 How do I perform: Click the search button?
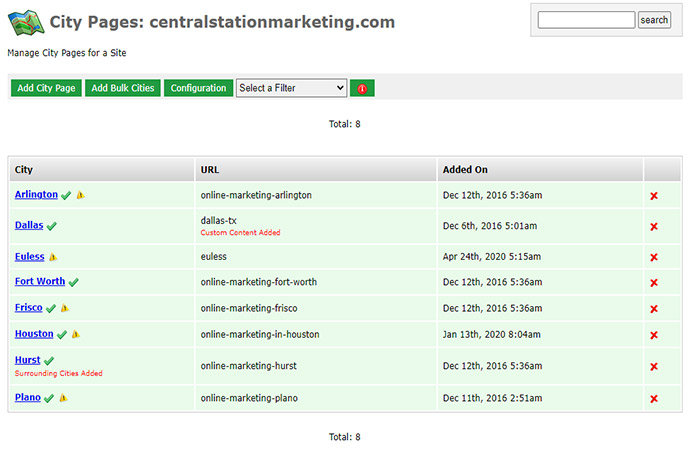654,20
